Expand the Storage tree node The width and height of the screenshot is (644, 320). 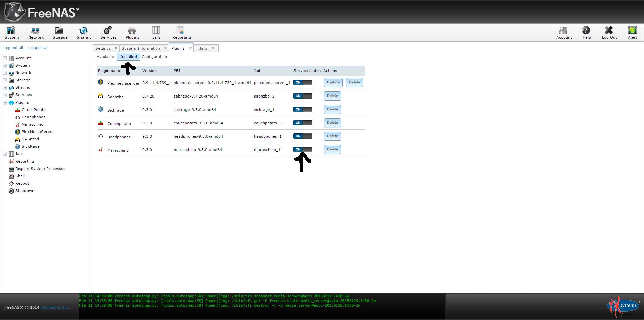[x=5, y=80]
